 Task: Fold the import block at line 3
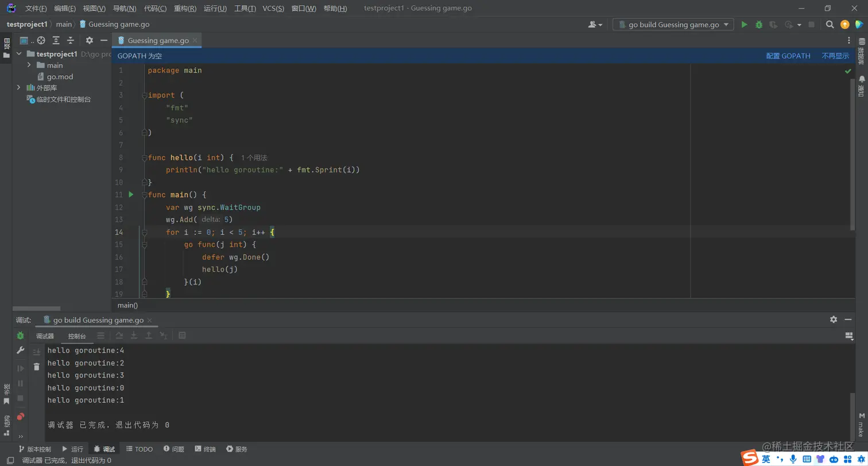point(145,95)
